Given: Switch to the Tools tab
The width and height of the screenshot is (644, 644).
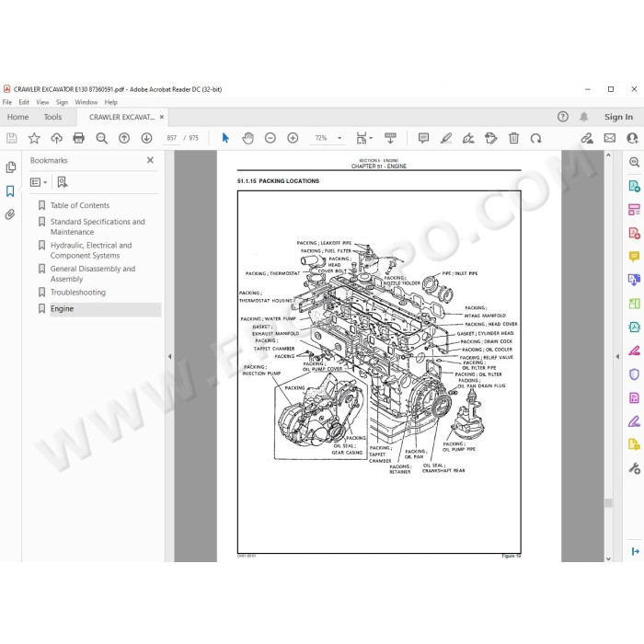Looking at the screenshot, I should point(52,117).
